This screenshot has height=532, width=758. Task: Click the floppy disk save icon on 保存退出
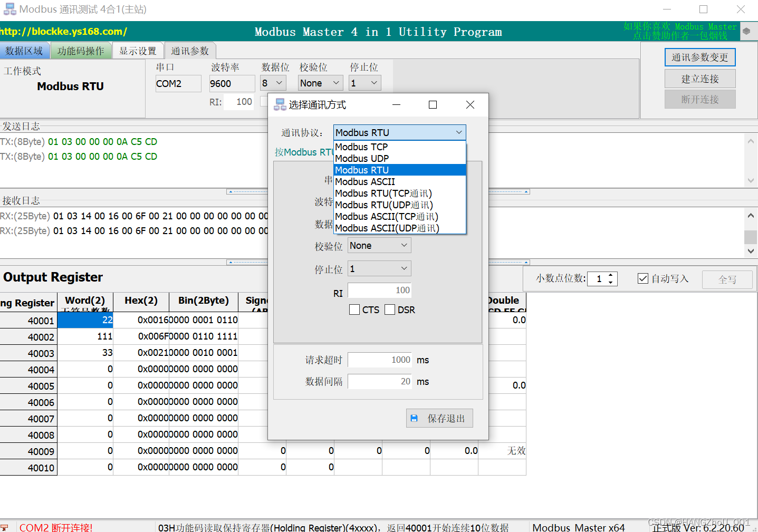[415, 418]
